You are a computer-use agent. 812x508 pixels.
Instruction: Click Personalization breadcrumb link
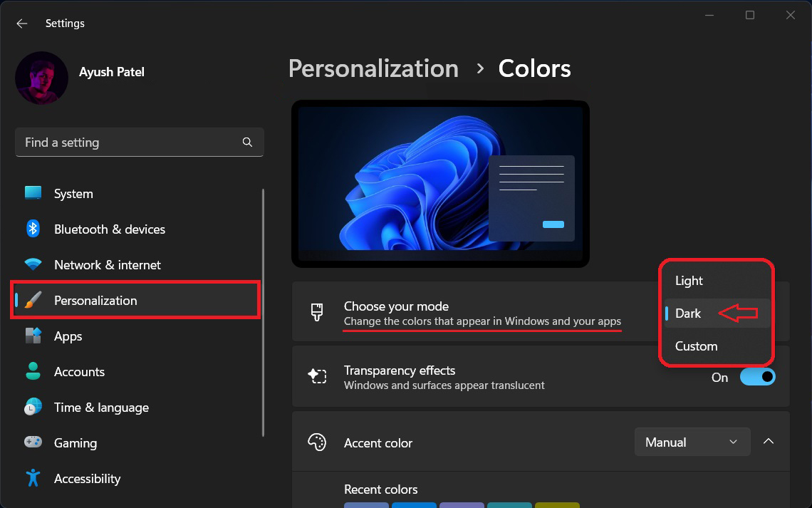click(373, 69)
